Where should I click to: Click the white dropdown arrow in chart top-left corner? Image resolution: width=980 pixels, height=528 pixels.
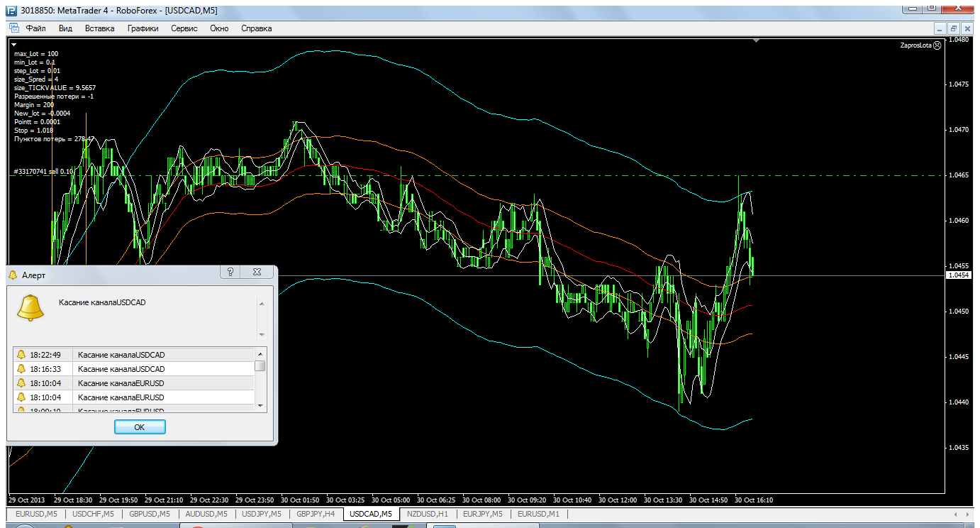[x=13, y=44]
